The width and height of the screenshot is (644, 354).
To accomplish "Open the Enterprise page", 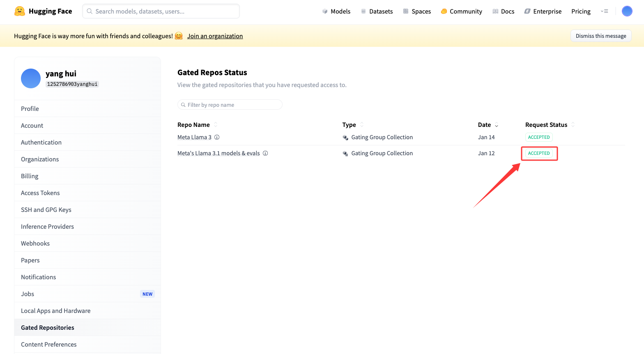I will [x=543, y=11].
